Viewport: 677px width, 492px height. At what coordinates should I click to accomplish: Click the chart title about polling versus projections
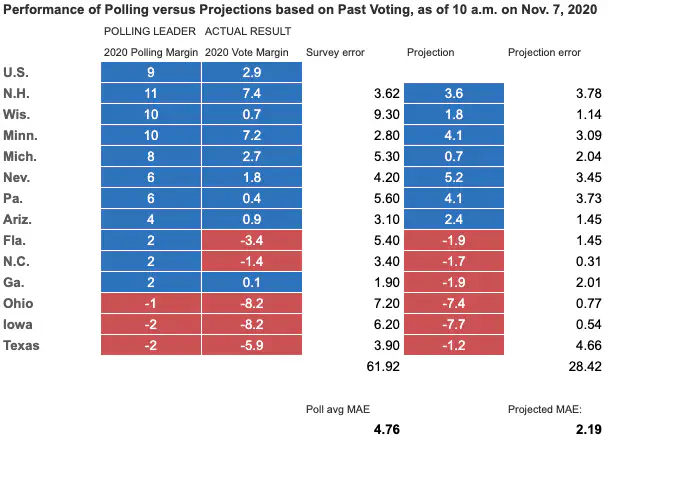coord(308,8)
